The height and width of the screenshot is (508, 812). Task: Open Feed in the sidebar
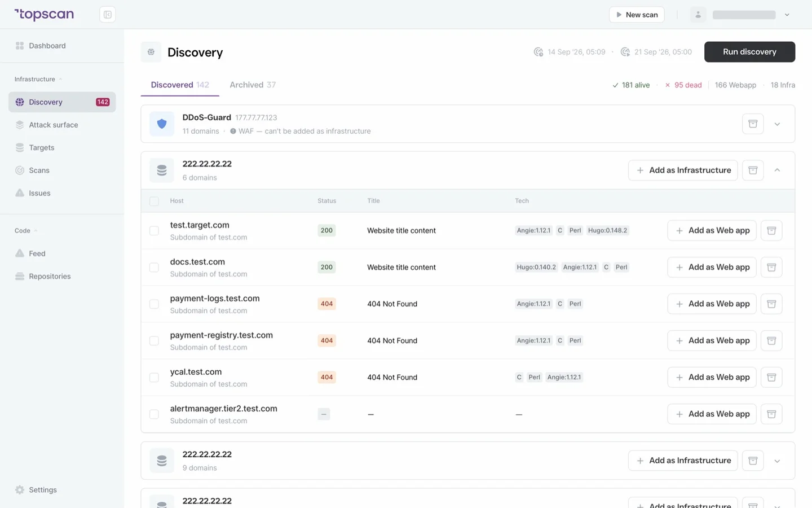[x=62, y=253]
